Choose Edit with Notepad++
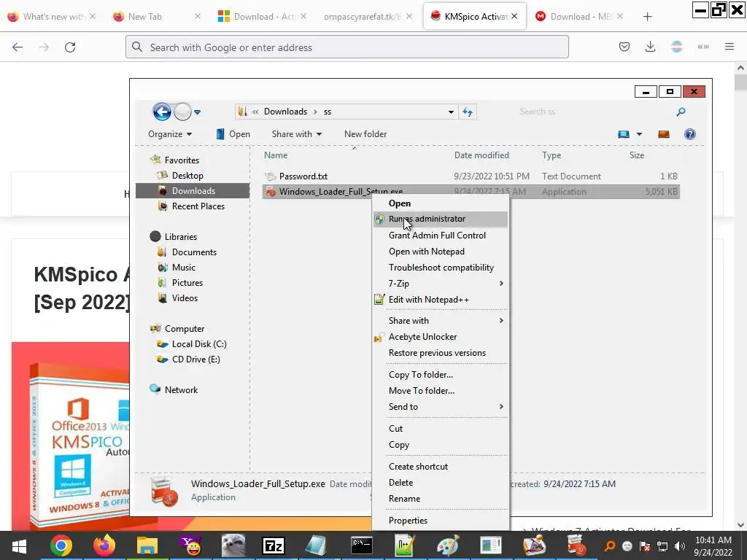Viewport: 747px width, 560px height. pyautogui.click(x=428, y=300)
